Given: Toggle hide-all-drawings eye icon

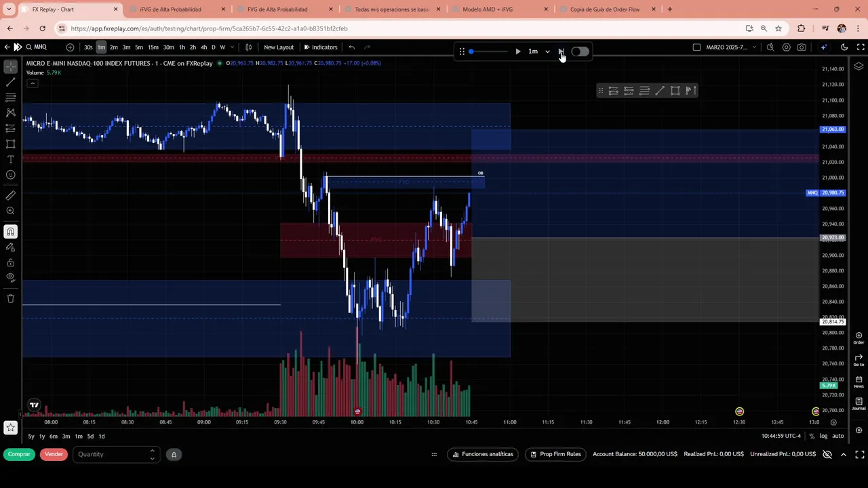Looking at the screenshot, I should [10, 277].
